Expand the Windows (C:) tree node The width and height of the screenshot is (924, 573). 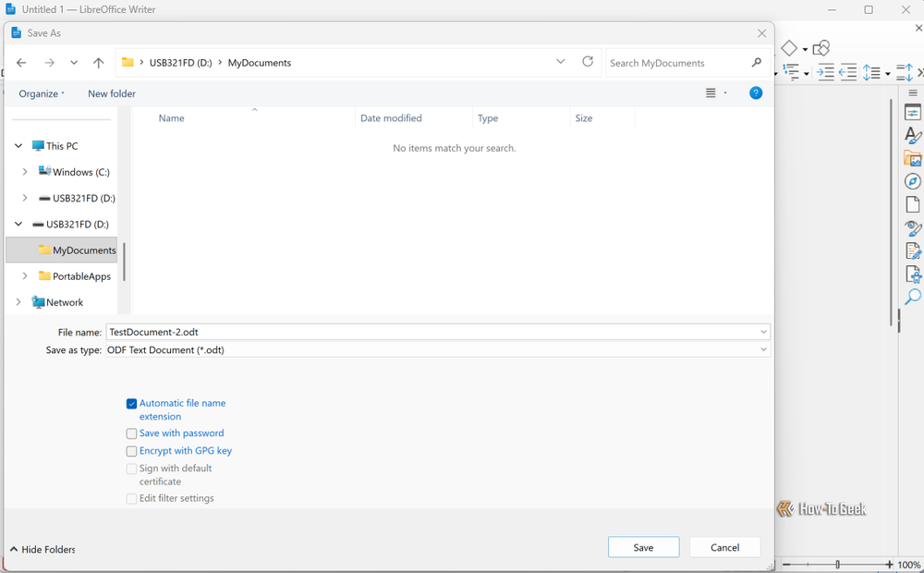click(x=25, y=172)
